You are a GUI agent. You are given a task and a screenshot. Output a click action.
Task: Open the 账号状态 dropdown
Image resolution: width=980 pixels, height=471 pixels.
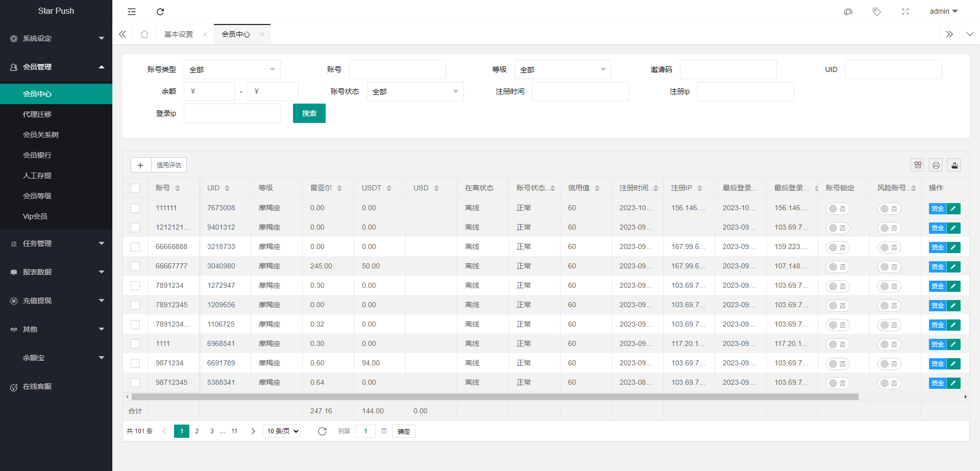415,92
